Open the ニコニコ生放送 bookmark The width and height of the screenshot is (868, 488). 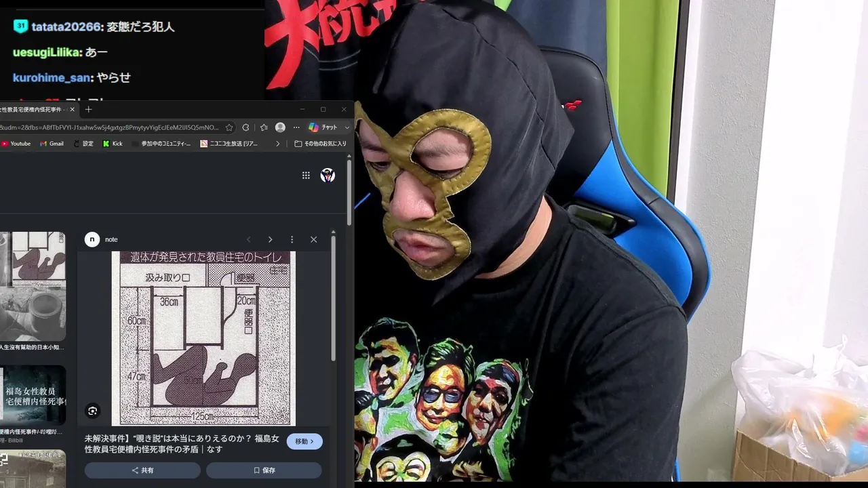[x=229, y=144]
